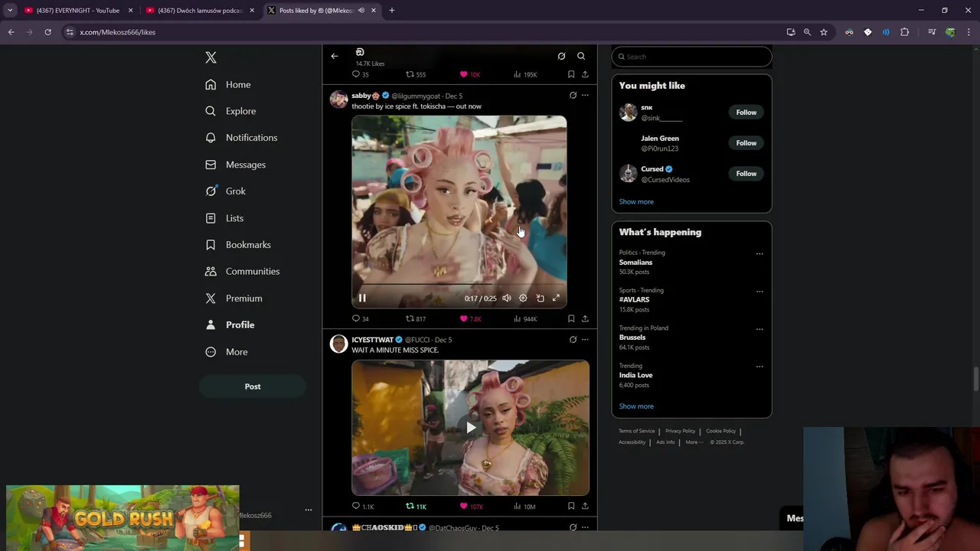Open Notifications in the sidebar

(x=241, y=138)
